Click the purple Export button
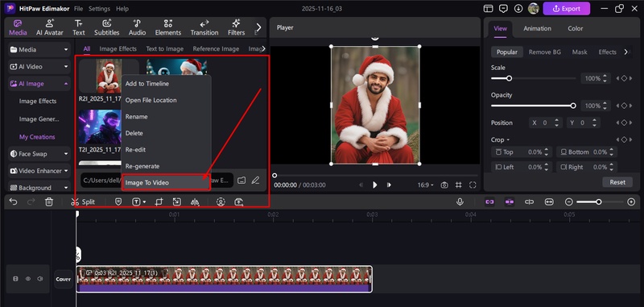 point(567,8)
